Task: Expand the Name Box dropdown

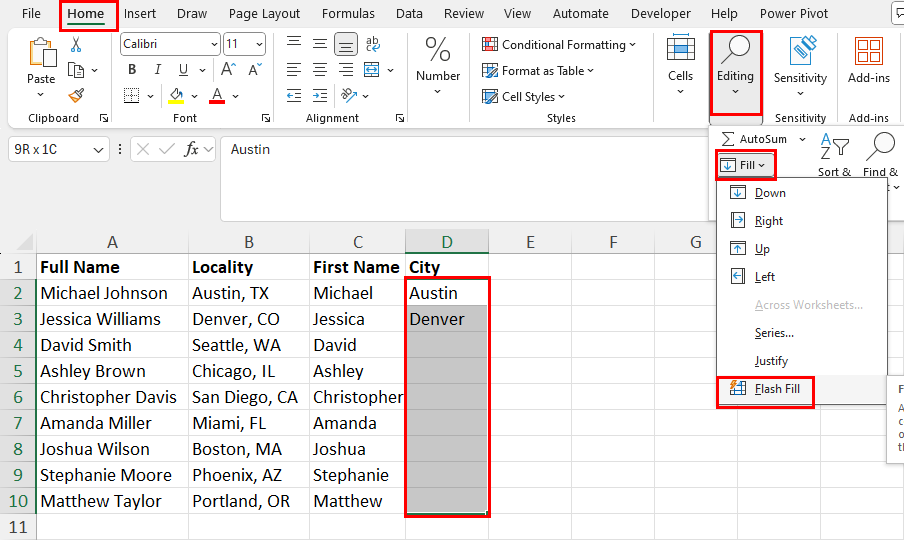Action: (98, 150)
